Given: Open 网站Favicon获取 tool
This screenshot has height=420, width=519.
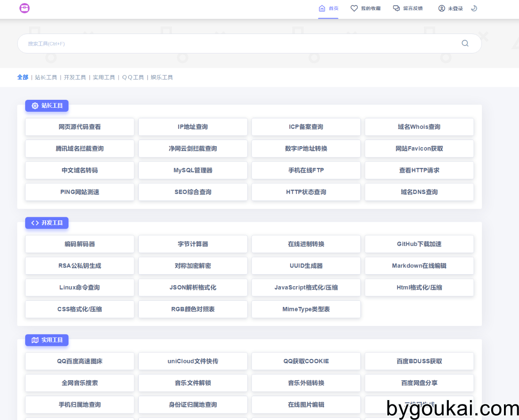Looking at the screenshot, I should [419, 148].
